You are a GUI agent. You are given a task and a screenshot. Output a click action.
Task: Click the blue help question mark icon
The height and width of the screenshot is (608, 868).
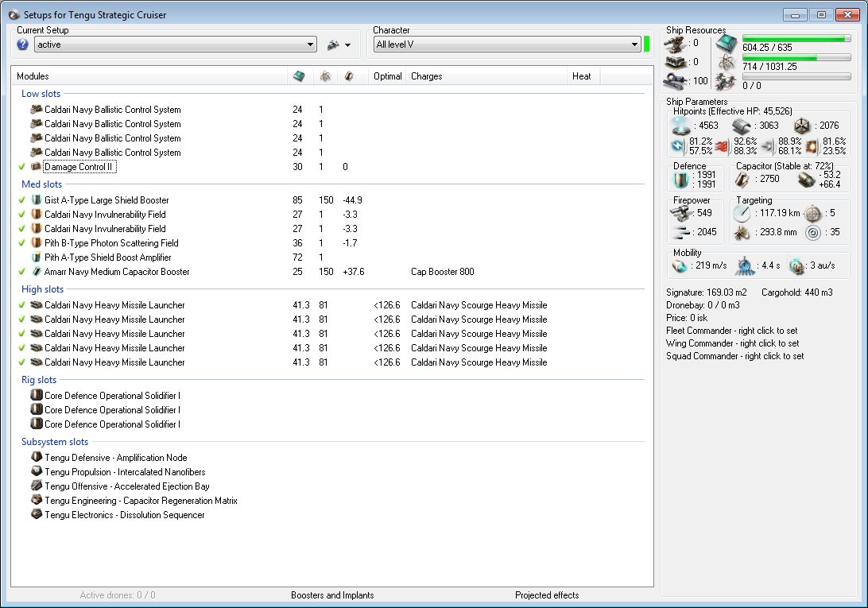(22, 45)
